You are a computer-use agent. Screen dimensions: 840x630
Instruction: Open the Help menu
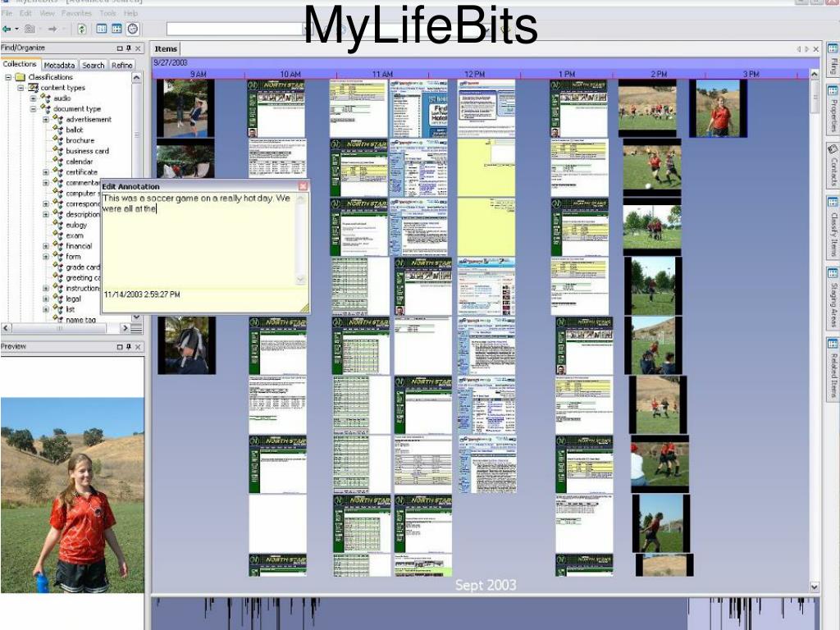pyautogui.click(x=130, y=13)
